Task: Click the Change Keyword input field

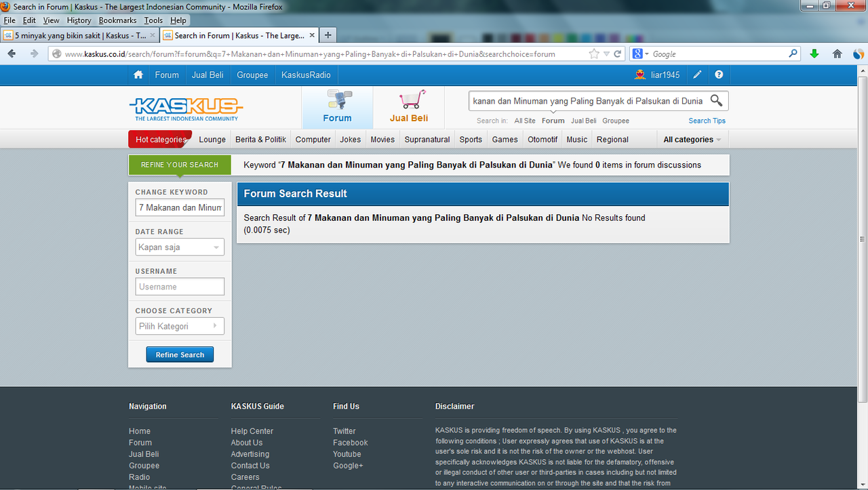Action: click(x=180, y=207)
